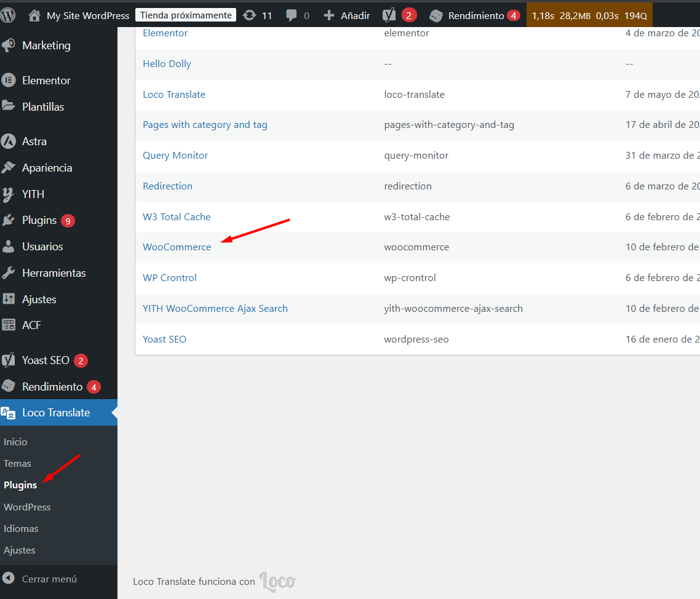This screenshot has width=700, height=599.
Task: Open the YITH sidebar menu
Action: (x=33, y=194)
